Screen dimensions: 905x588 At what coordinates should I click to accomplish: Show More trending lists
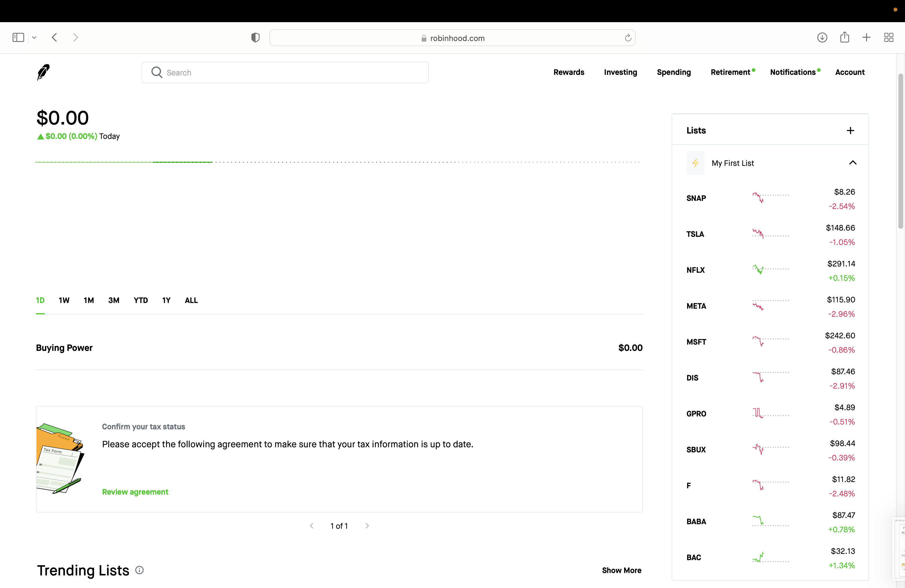[622, 570]
